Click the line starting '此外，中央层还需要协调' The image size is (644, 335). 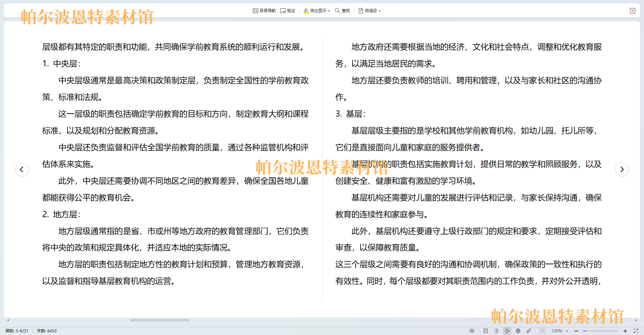pyautogui.click(x=183, y=181)
